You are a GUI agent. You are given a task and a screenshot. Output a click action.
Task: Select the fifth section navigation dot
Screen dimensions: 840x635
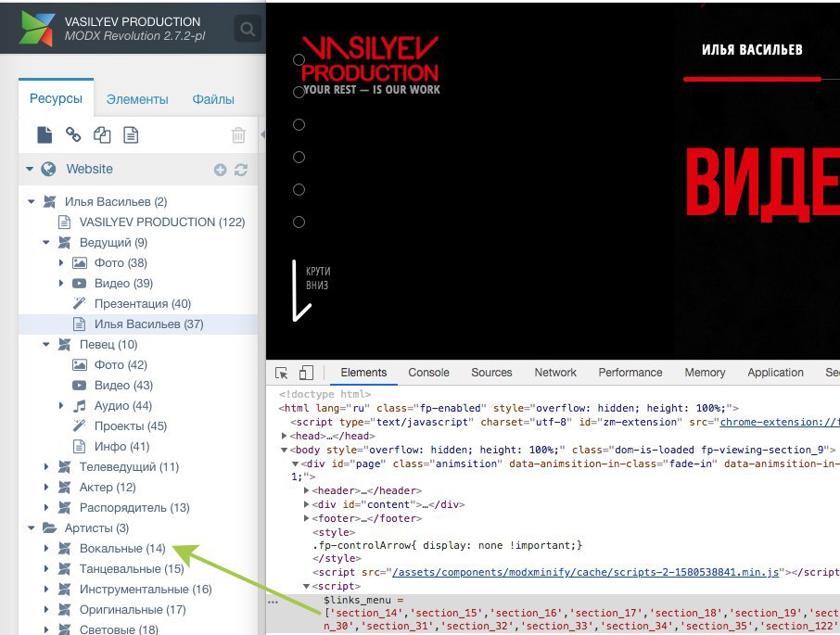coord(299,189)
